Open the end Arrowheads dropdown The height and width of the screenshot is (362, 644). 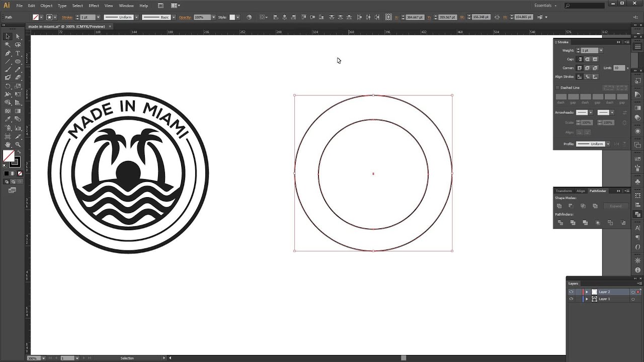612,113
